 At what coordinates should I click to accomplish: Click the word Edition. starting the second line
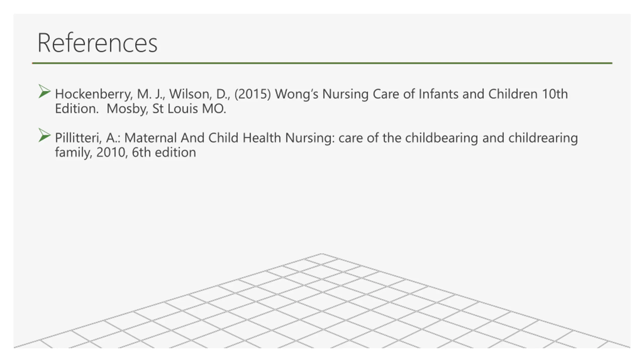click(77, 109)
